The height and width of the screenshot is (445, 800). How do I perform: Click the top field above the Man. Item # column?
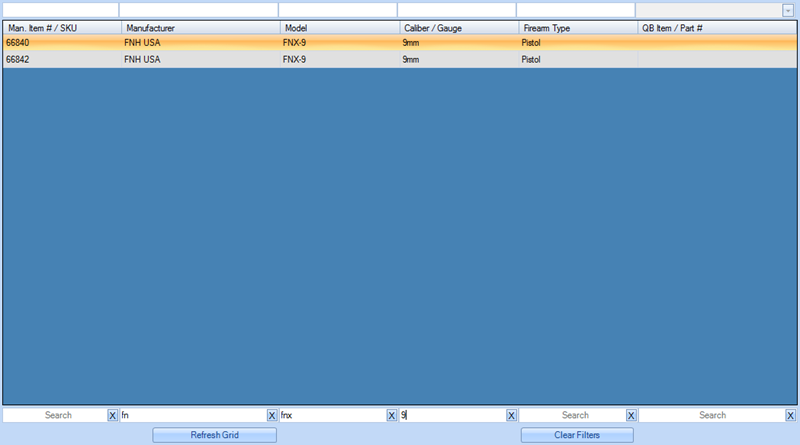tap(60, 10)
